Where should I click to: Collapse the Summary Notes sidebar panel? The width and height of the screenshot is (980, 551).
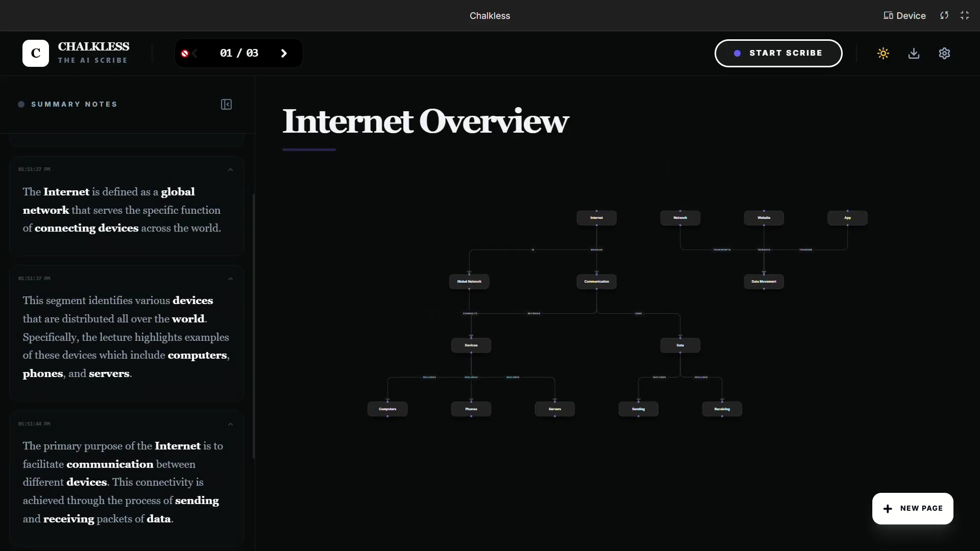[x=226, y=105]
